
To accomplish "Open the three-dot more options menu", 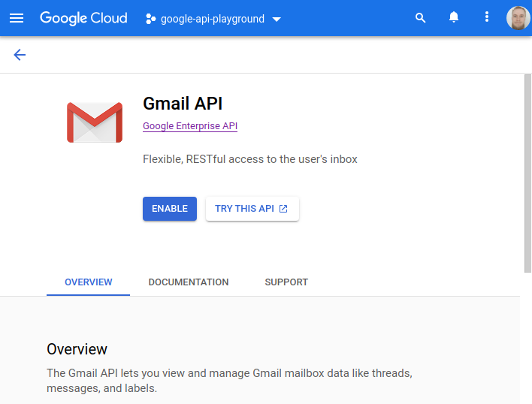I will coord(487,18).
